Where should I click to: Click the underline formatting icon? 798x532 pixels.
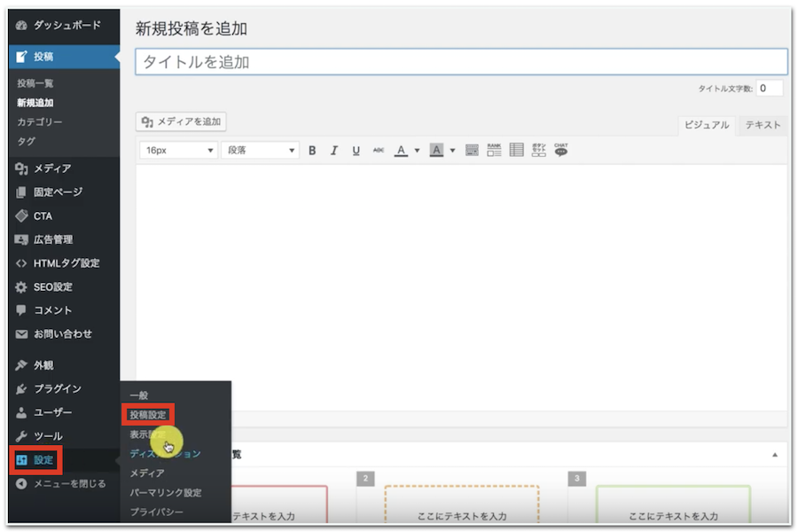356,151
